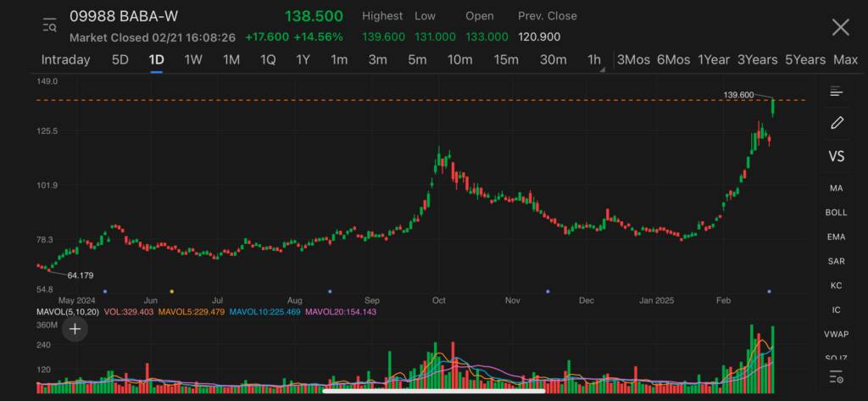Screen dimensions: 868x401
Task: Show Max chart range
Action: pos(845,59)
